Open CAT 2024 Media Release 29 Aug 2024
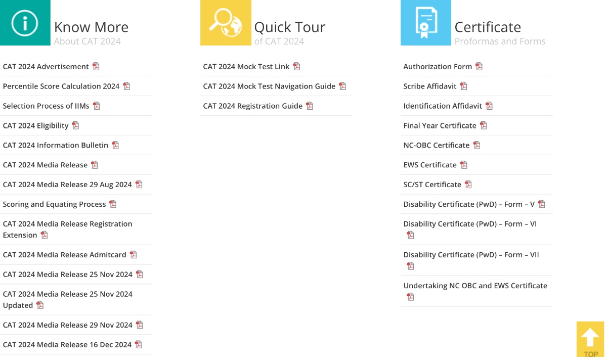The height and width of the screenshot is (364, 607). [67, 185]
